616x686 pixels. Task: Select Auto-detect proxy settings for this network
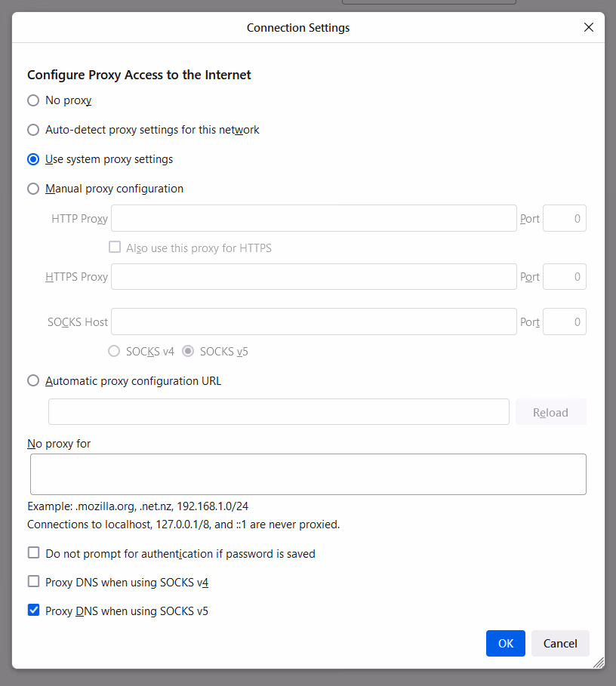point(33,129)
